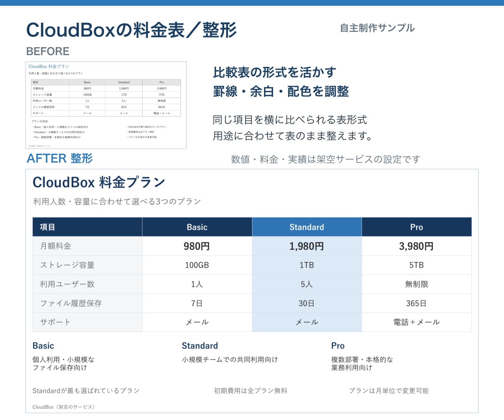Click the "自主制作サンプル" label
The height and width of the screenshot is (420, 504).
(x=377, y=28)
